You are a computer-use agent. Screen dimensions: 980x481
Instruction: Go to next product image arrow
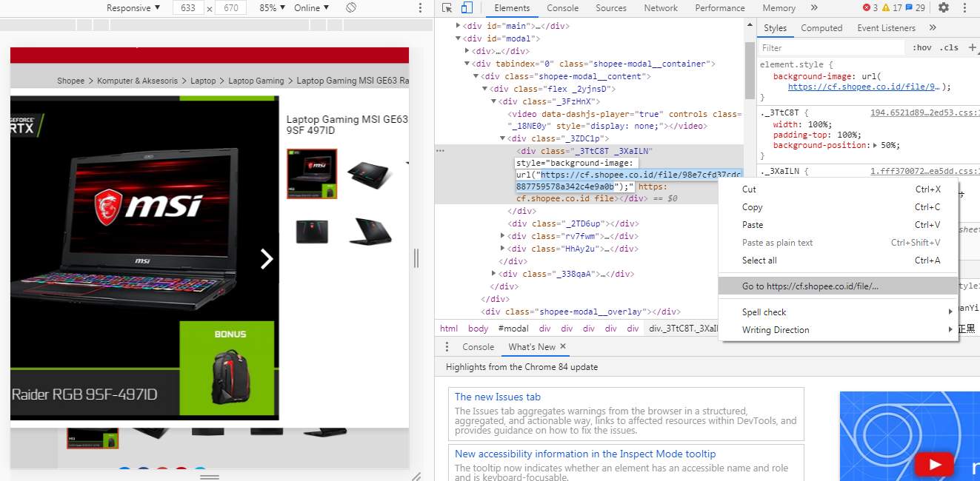tap(267, 258)
